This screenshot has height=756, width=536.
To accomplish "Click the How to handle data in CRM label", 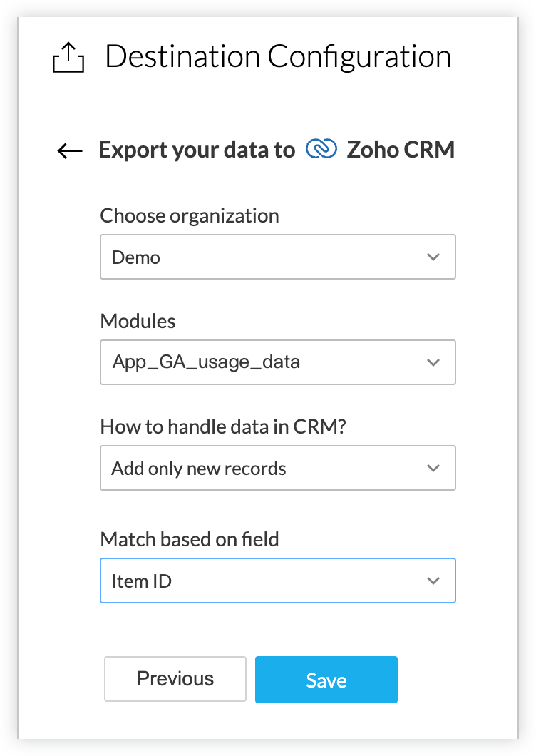I will click(x=223, y=426).
